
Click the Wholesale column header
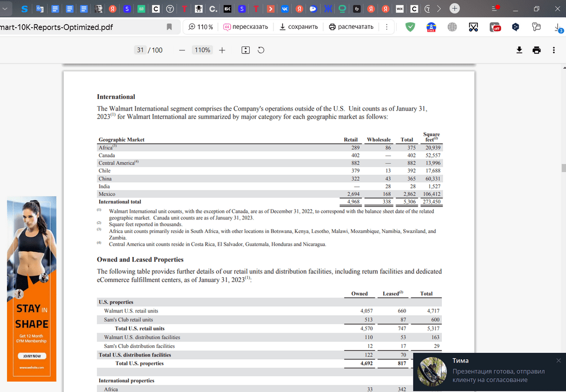point(379,140)
